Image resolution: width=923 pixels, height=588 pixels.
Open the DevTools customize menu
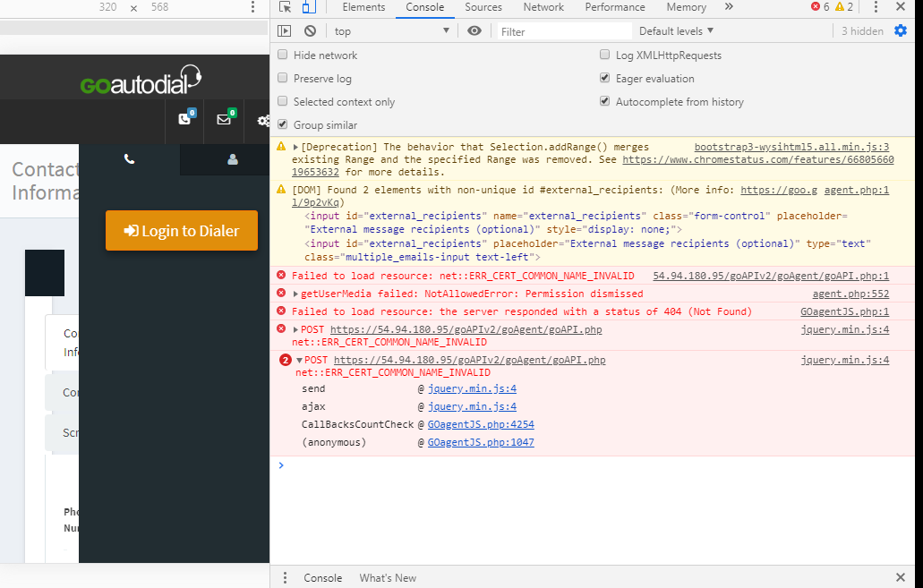pyautogui.click(x=876, y=6)
